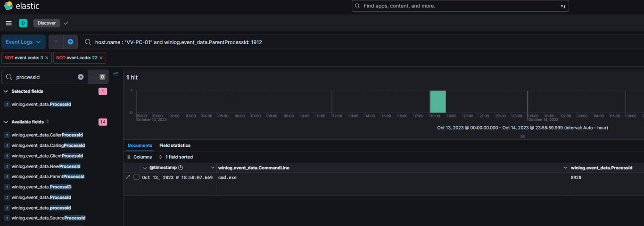This screenshot has width=644, height=226.
Task: Click the green histogram bar at 18:00
Action: 438,102
